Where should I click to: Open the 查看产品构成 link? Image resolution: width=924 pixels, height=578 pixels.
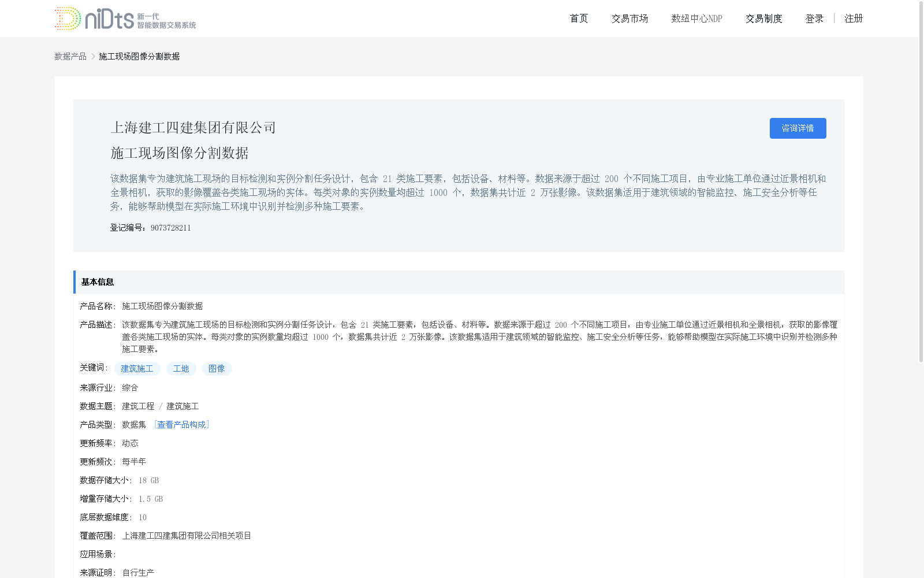[x=181, y=425]
